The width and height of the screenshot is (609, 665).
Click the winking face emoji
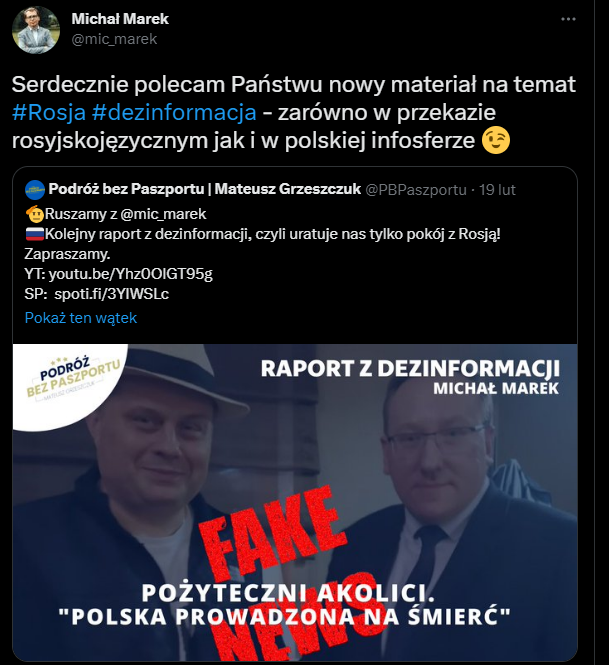tap(496, 141)
